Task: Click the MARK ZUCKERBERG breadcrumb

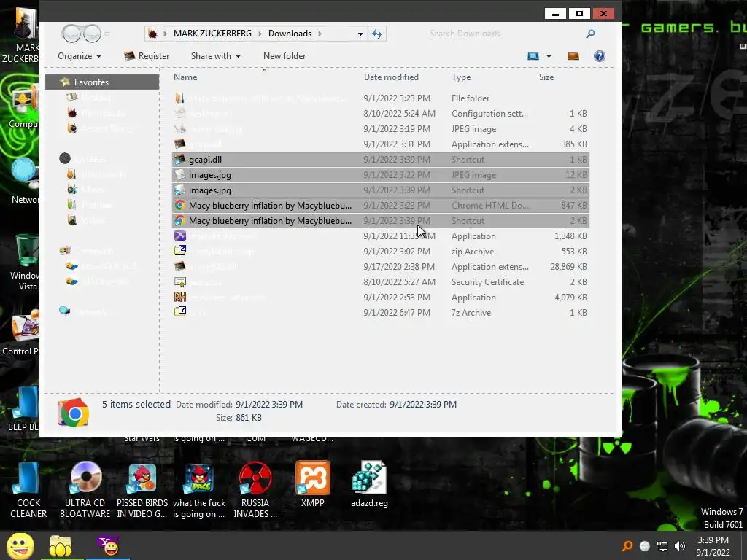Action: 212,34
